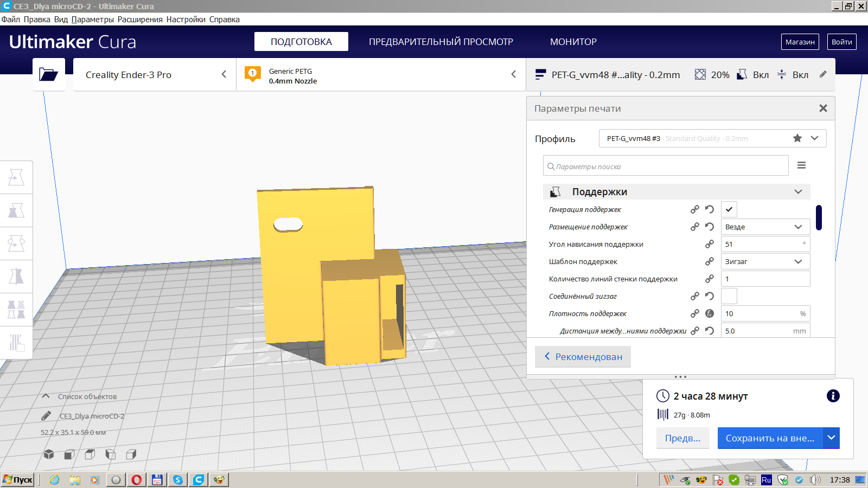Switch to ПРЕДВАРИТЕЛЬНЫЙ ПРОСМОТР tab
The width and height of the screenshot is (868, 488).
pyautogui.click(x=441, y=42)
